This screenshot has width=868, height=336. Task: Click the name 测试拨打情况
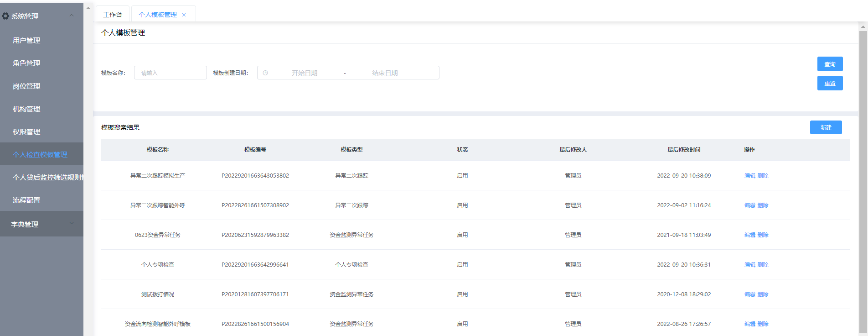pyautogui.click(x=158, y=294)
